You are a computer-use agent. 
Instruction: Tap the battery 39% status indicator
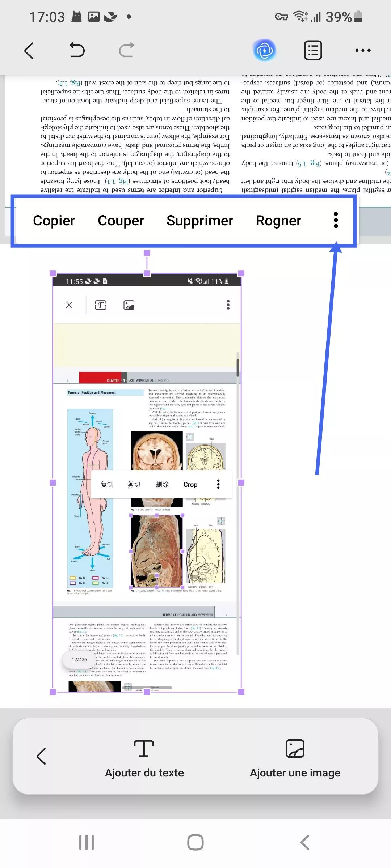(344, 17)
